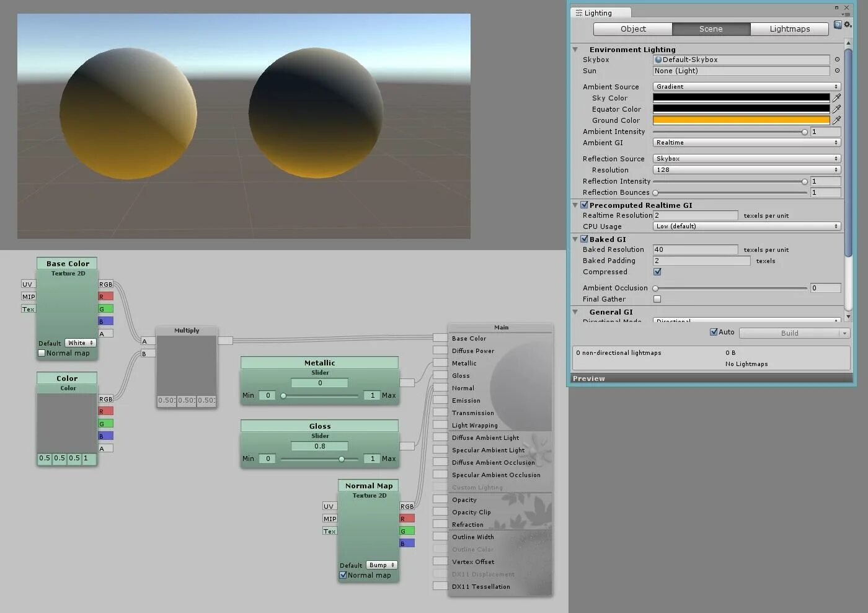Viewport: 868px width, 613px height.
Task: Click the Base Color node RGB output
Action: coord(105,284)
